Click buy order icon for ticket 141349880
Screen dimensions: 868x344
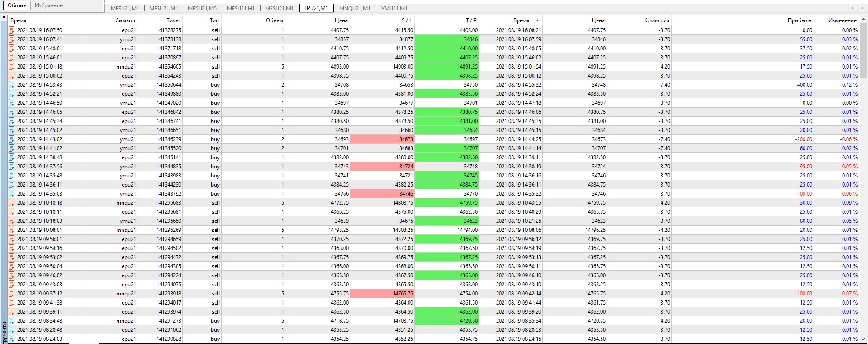point(12,94)
